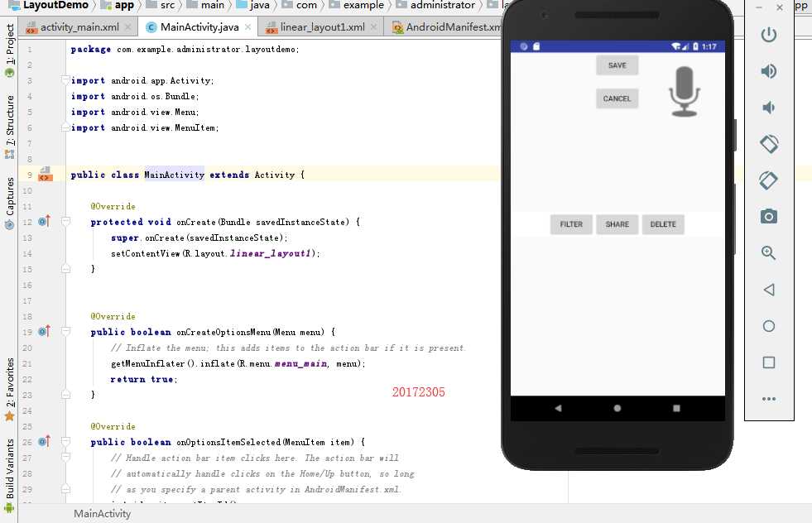Screen dimensions: 812x523
Task: Activate the emulator zoom magnifier icon
Action: point(768,252)
